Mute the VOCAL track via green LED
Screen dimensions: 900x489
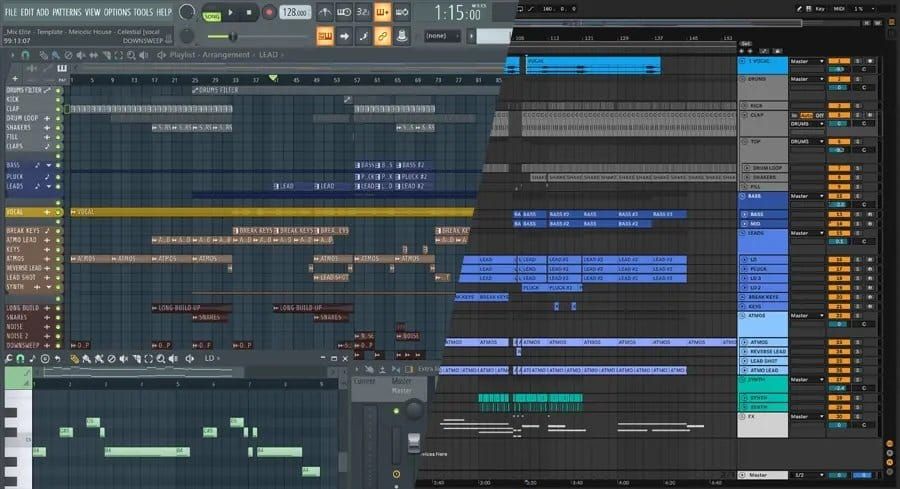[x=58, y=212]
